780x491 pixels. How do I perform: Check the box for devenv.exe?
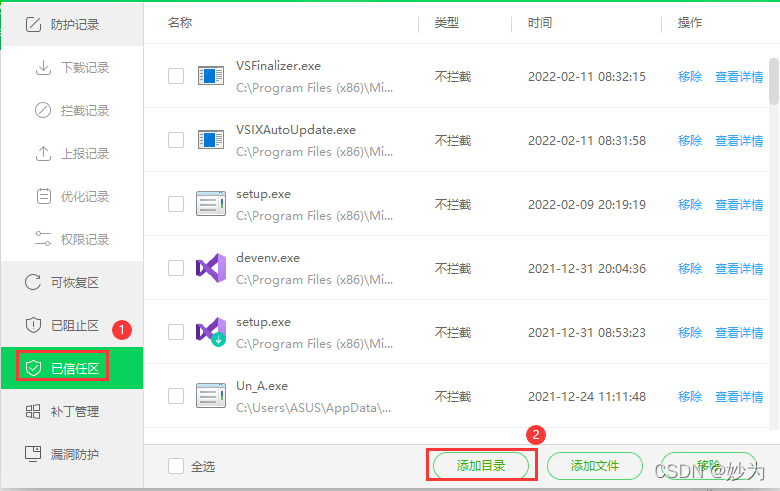pos(176,268)
